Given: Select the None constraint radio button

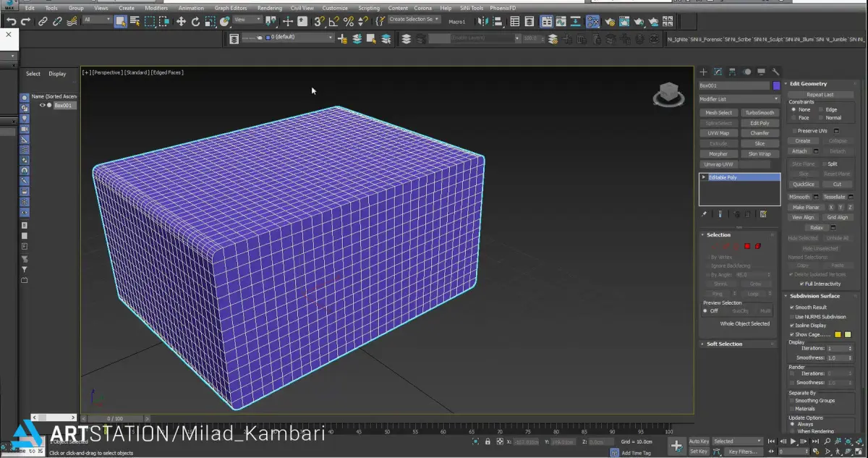Looking at the screenshot, I should [793, 109].
